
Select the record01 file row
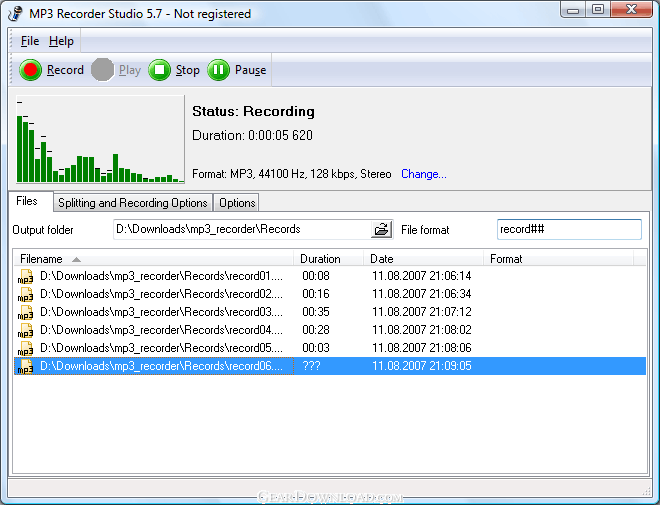[330, 276]
